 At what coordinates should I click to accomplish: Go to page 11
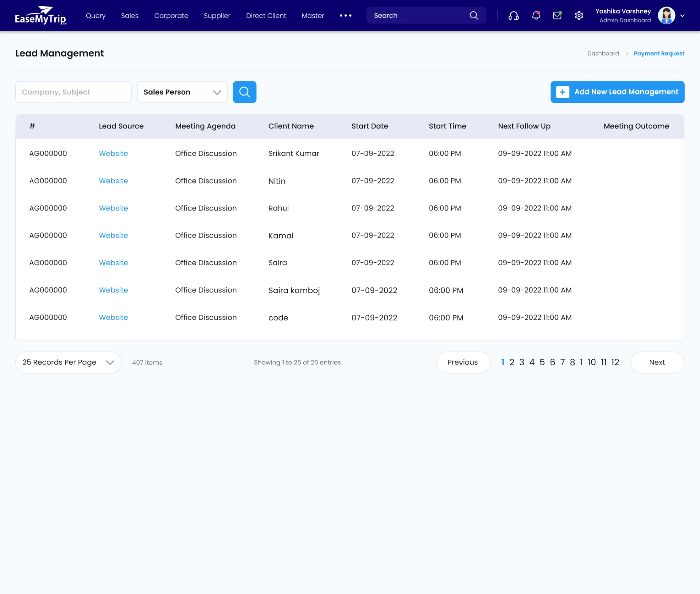coord(603,362)
